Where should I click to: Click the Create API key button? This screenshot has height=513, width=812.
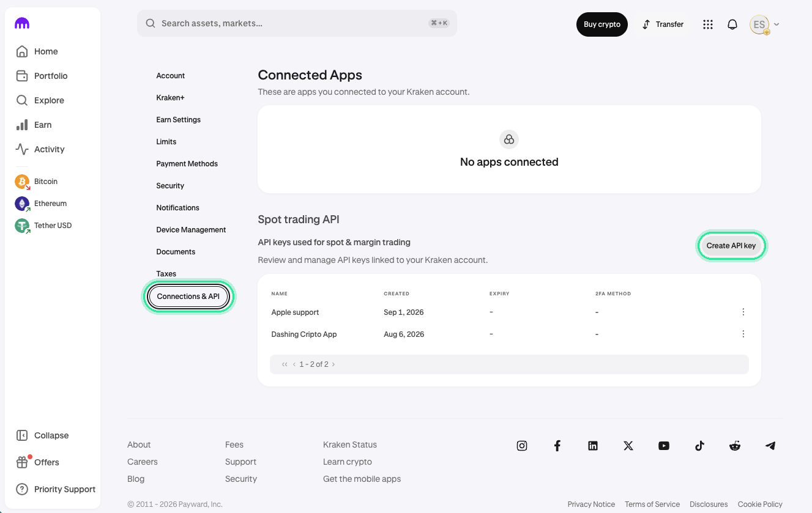tap(731, 246)
